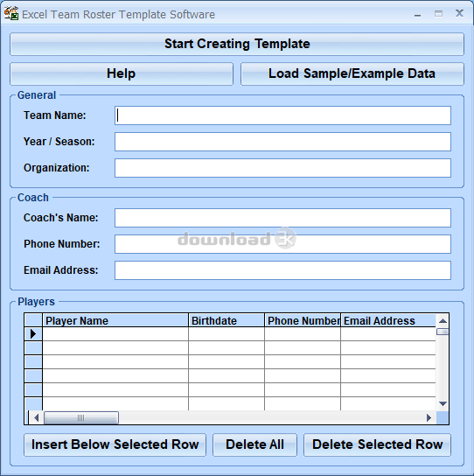Click the horizontal scrollbar thumb
The height and width of the screenshot is (476, 474).
(x=81, y=418)
